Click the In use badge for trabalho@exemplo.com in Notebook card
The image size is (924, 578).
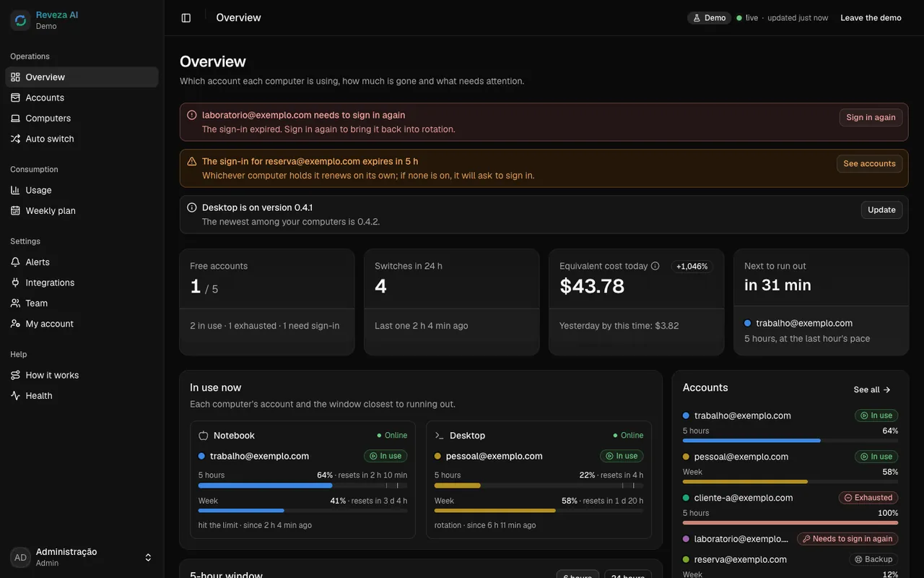pyautogui.click(x=385, y=456)
